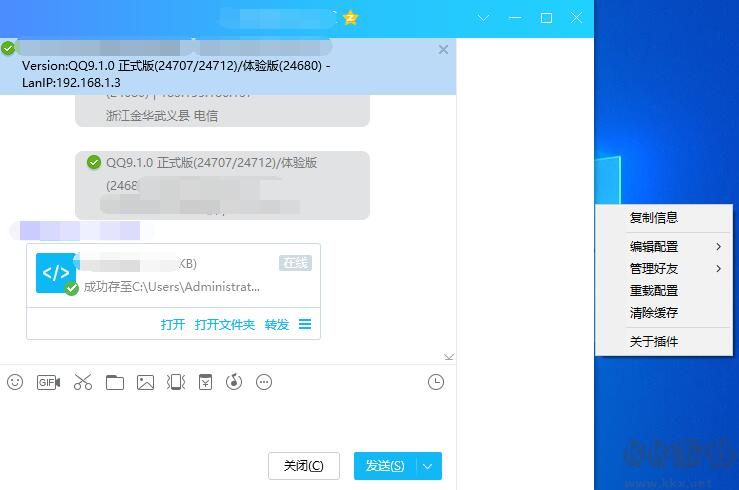The image size is (739, 490).
Task: Maximize the QQ chat window
Action: tap(546, 18)
